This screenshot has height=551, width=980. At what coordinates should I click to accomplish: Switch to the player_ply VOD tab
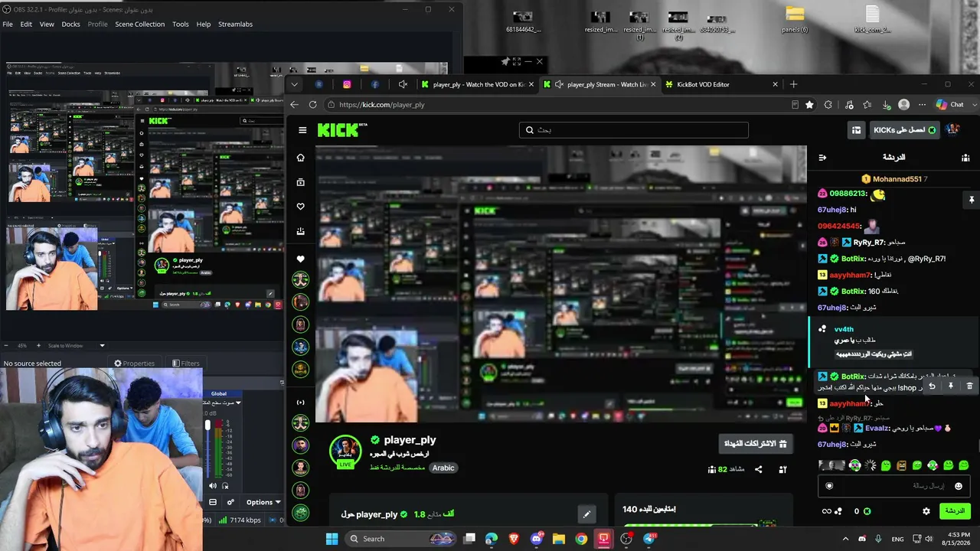[x=477, y=84]
